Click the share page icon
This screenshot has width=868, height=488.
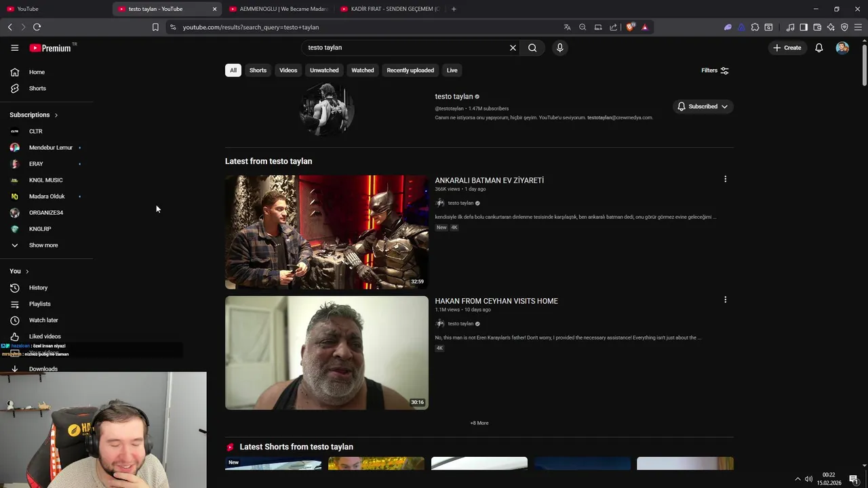[613, 27]
